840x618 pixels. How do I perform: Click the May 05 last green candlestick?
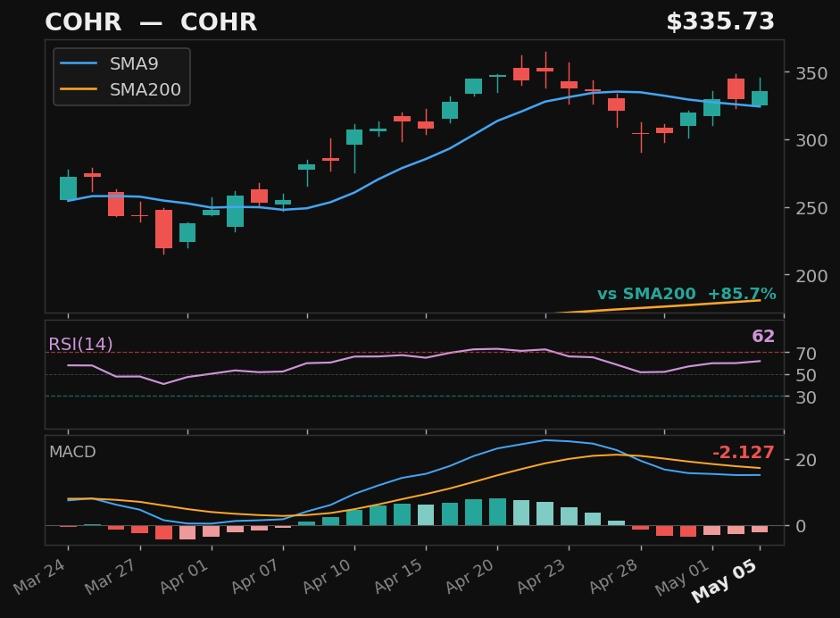[x=760, y=98]
